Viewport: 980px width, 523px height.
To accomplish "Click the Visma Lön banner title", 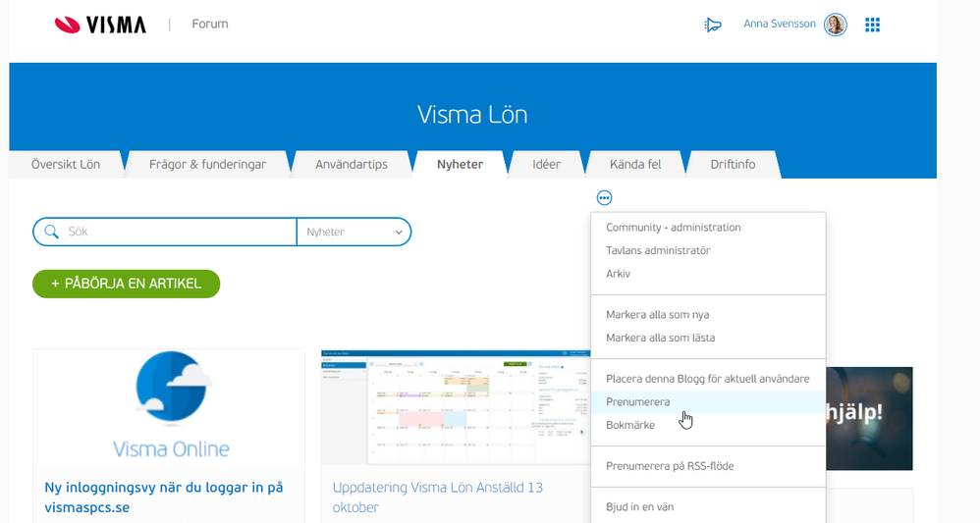I will pyautogui.click(x=472, y=115).
